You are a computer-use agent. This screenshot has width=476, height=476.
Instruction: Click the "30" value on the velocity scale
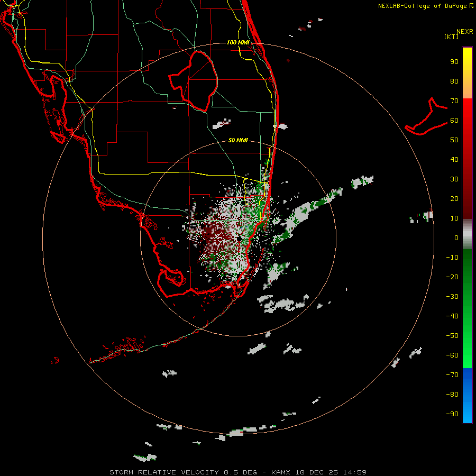[454, 179]
